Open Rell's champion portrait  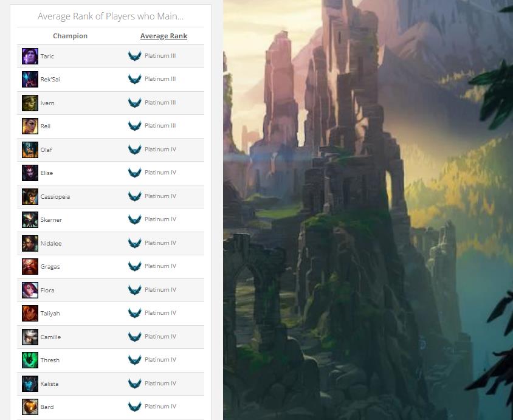[x=30, y=126]
